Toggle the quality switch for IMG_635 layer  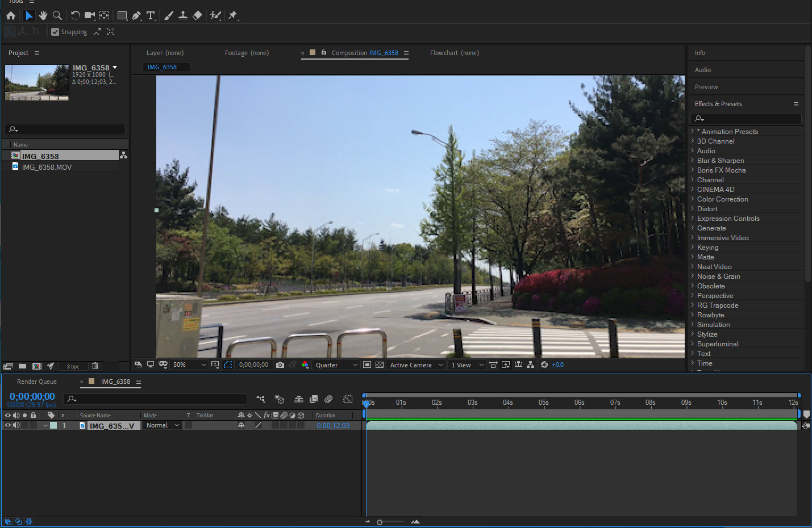tap(258, 425)
